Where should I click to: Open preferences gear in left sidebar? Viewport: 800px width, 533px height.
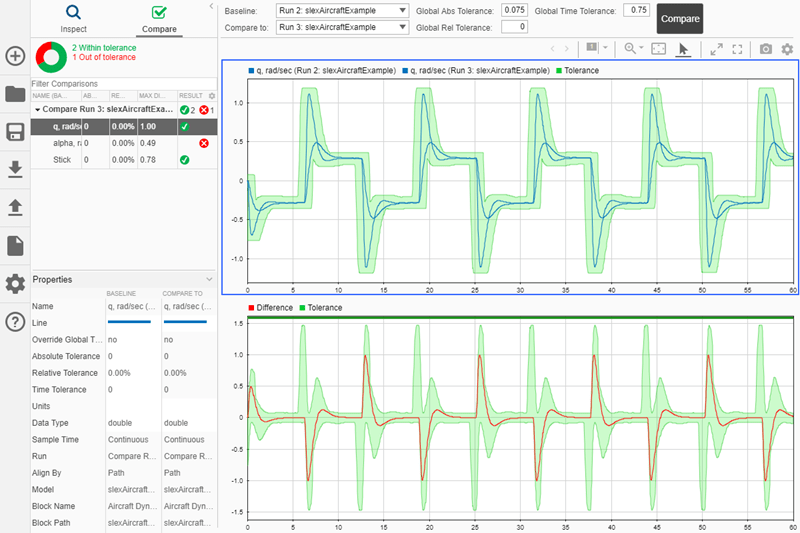coord(15,284)
